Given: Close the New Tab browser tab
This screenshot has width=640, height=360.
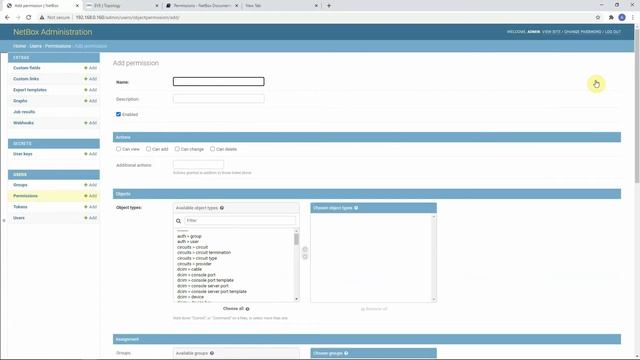Looking at the screenshot, I should coord(316,6).
